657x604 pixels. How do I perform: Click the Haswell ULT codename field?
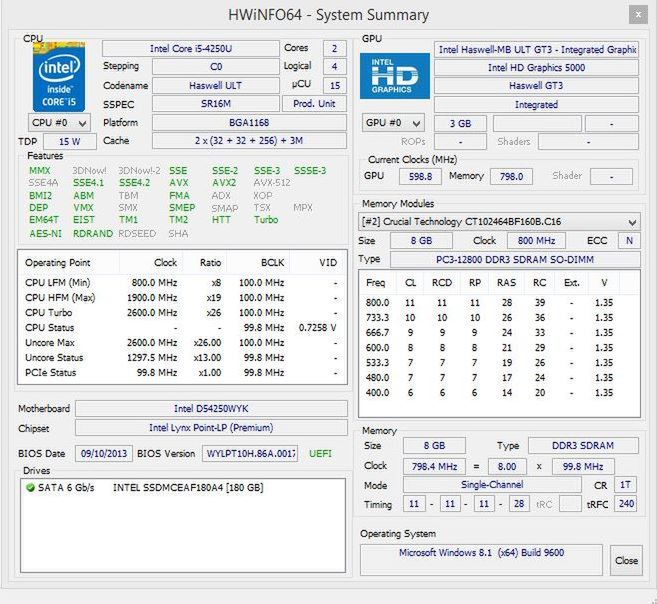tap(215, 85)
